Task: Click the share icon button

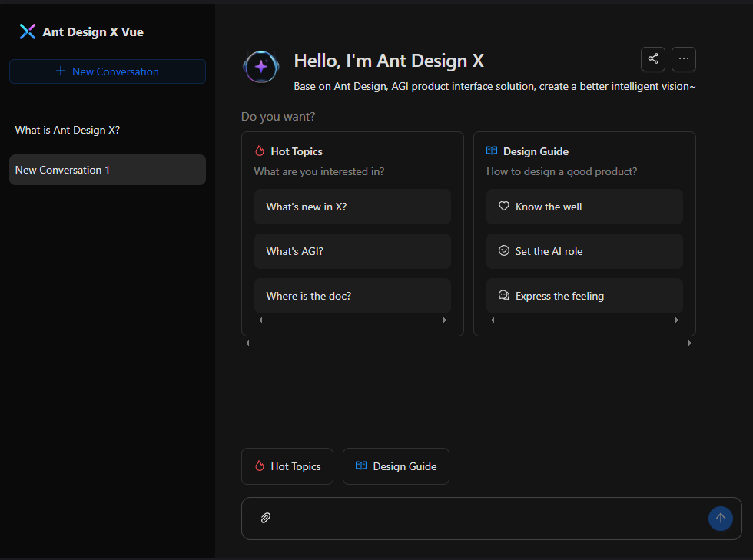Action: (652, 59)
